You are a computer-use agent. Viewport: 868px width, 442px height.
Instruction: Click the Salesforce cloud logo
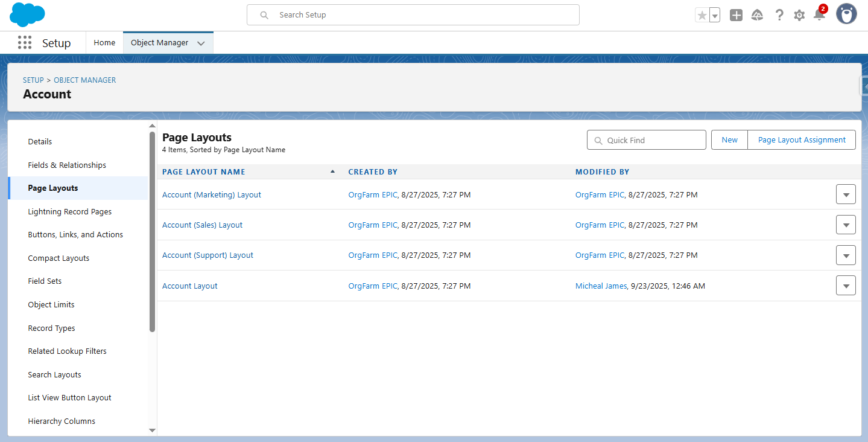tap(27, 14)
